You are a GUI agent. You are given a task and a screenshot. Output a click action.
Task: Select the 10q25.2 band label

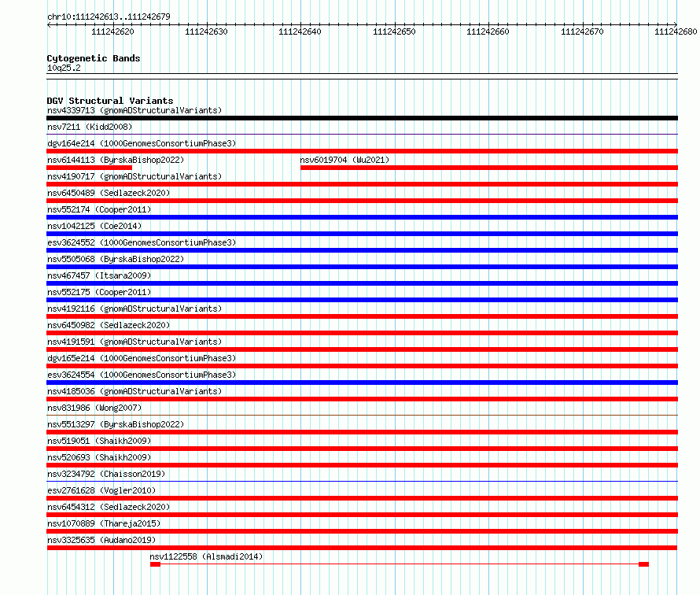(x=64, y=68)
